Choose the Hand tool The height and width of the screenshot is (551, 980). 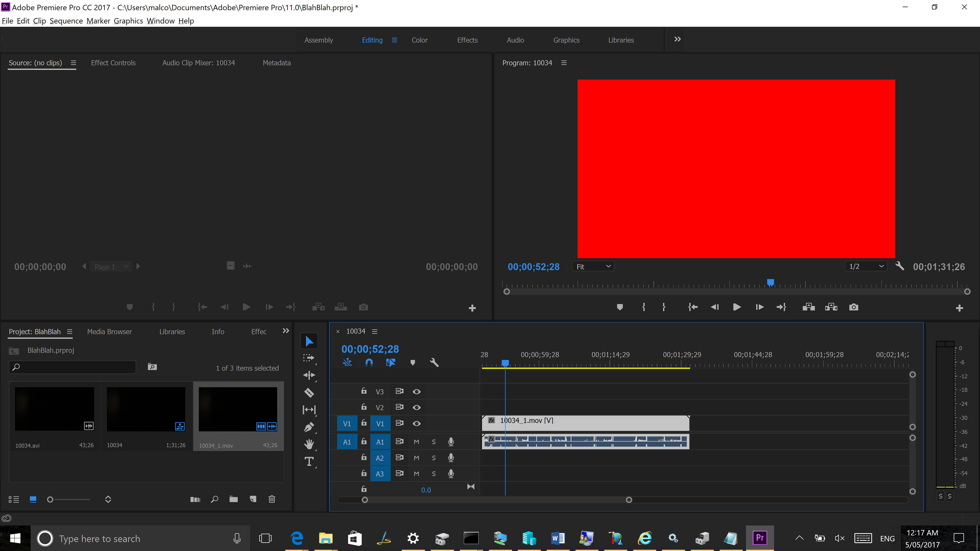click(x=309, y=444)
